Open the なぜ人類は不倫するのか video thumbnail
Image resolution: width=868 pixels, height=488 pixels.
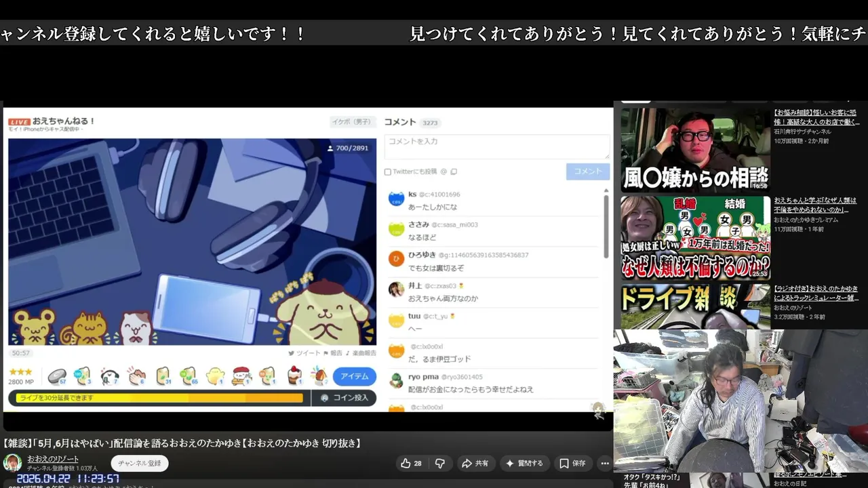click(696, 238)
